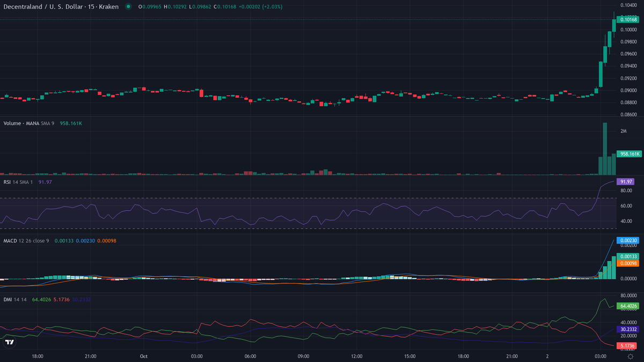Click the Volume · MANA indicator legend
This screenshot has width=644, height=362.
(29, 123)
